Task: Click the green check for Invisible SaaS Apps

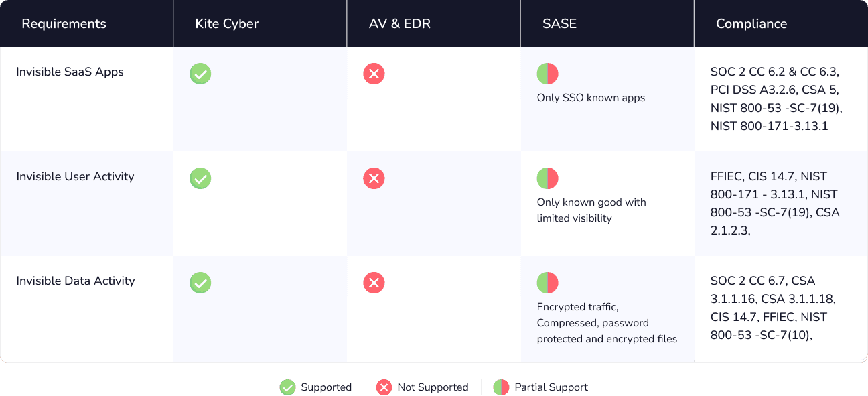Action: (200, 74)
